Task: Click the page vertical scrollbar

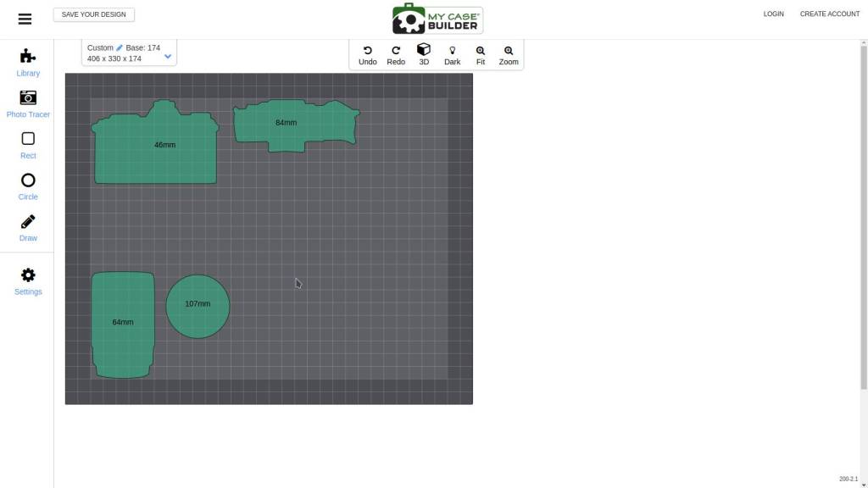Action: pos(864,216)
